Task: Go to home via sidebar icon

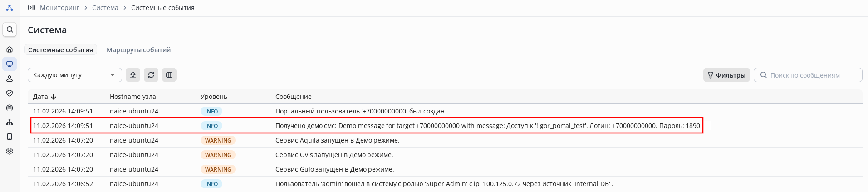Action: (10, 49)
